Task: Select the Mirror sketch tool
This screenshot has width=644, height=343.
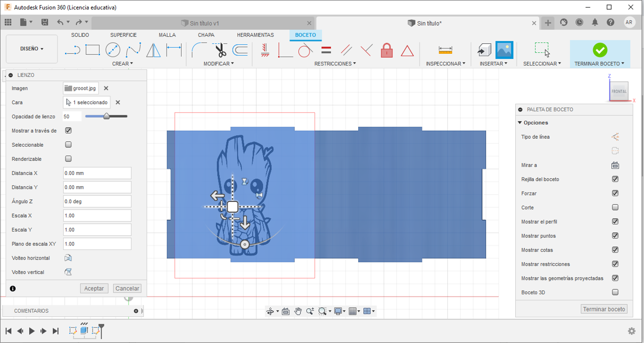Action: (x=153, y=50)
